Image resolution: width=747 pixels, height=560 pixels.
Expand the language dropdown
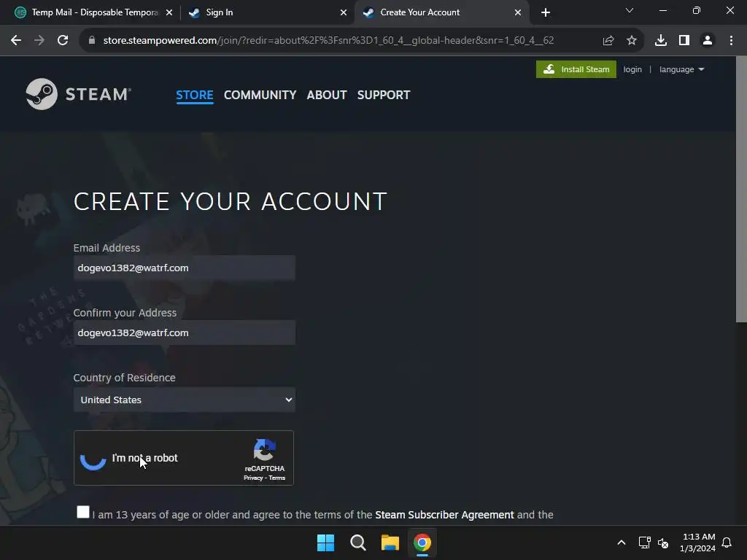pos(681,69)
